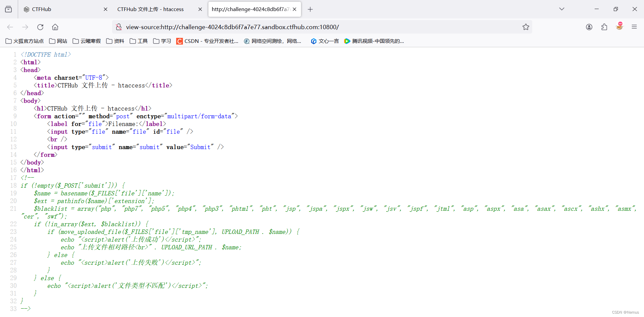Open 资料 bookmarks folder
This screenshot has height=317, width=644.
point(115,41)
